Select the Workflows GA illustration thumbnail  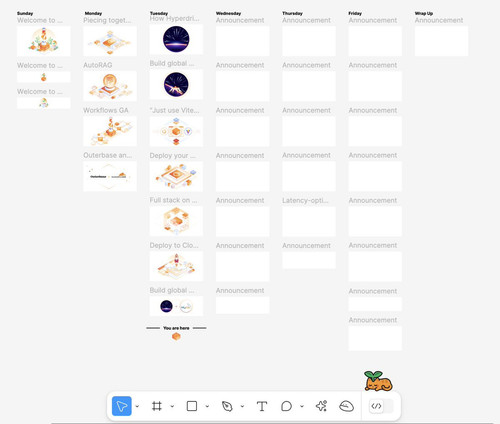(x=110, y=131)
